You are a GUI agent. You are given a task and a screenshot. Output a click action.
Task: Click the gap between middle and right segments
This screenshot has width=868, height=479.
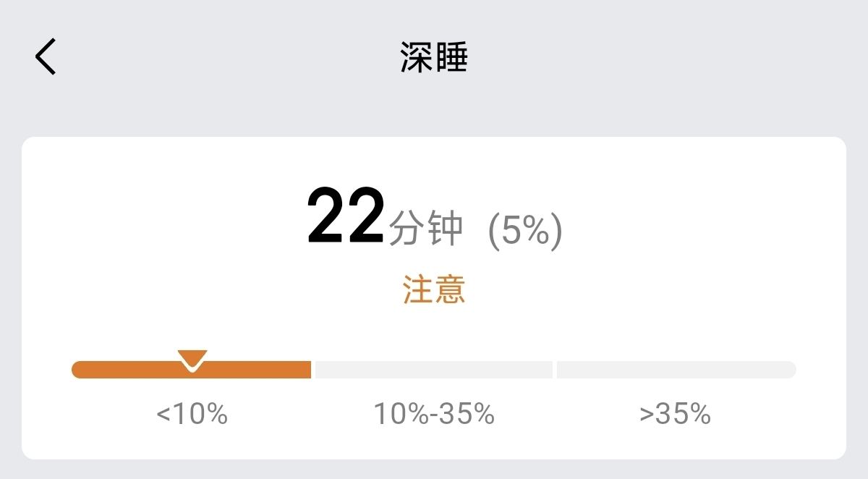pyautogui.click(x=555, y=370)
